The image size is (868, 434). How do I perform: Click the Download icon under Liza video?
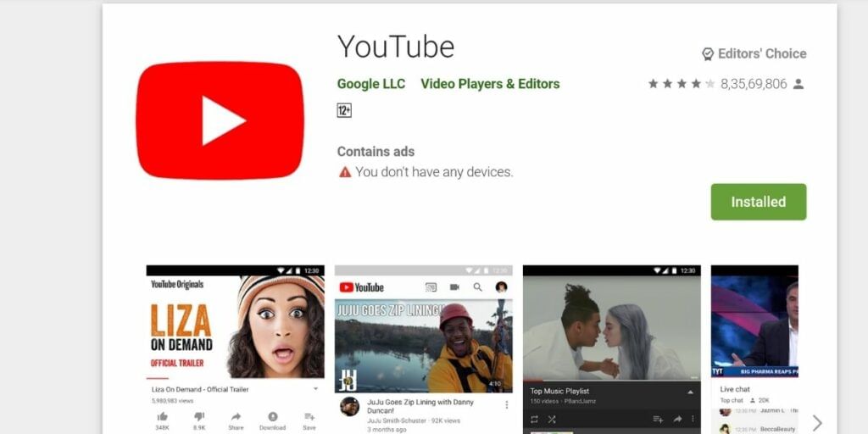point(272,416)
